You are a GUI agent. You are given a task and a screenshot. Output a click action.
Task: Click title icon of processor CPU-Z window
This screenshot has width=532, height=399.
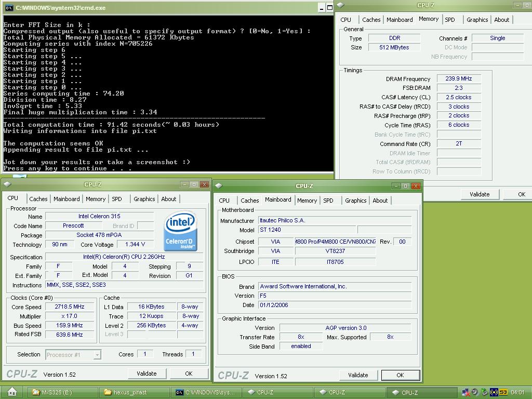click(7, 184)
